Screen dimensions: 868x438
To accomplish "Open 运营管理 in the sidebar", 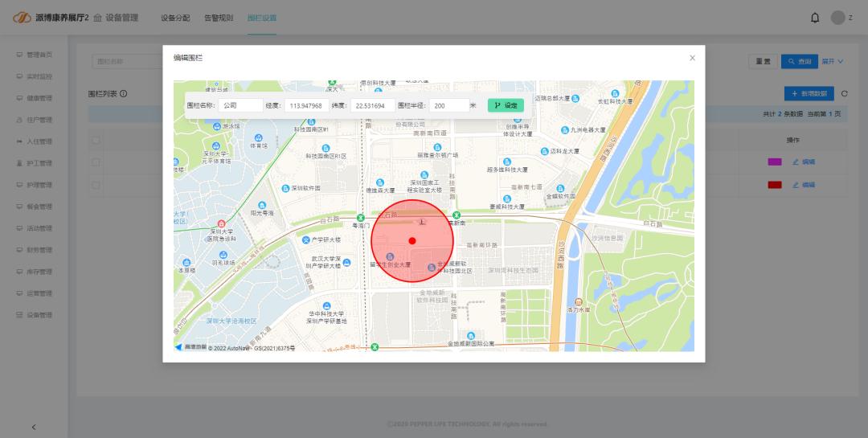I will [35, 293].
